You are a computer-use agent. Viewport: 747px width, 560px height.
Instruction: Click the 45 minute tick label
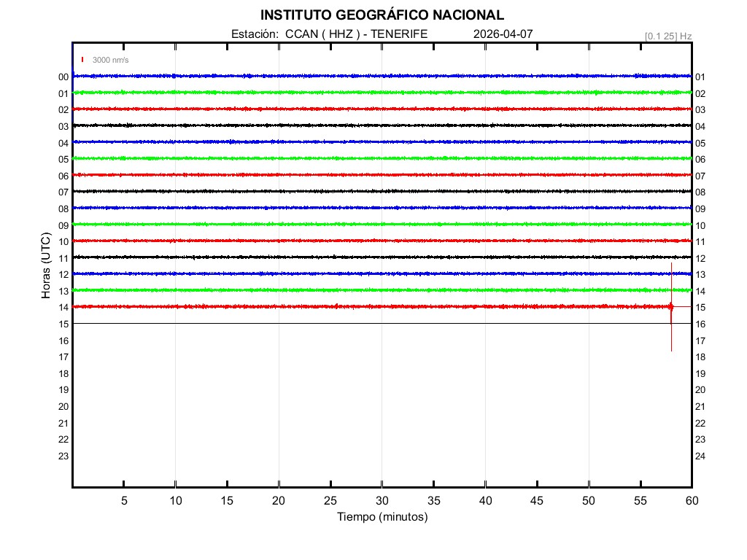point(537,500)
